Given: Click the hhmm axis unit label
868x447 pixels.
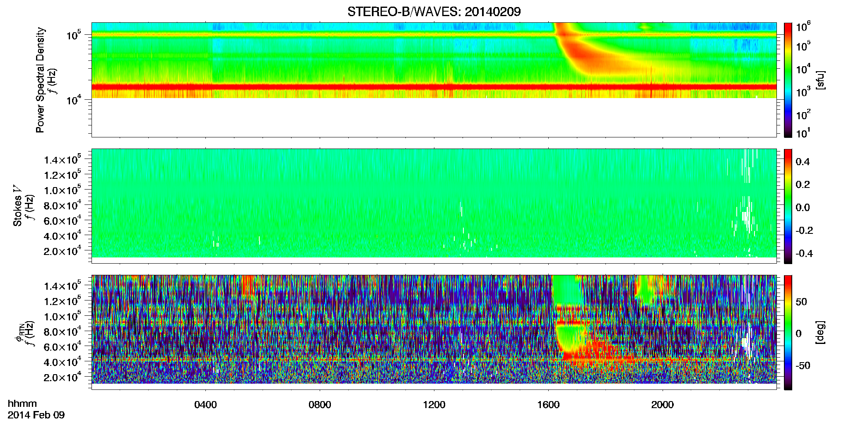Looking at the screenshot, I should [22, 404].
